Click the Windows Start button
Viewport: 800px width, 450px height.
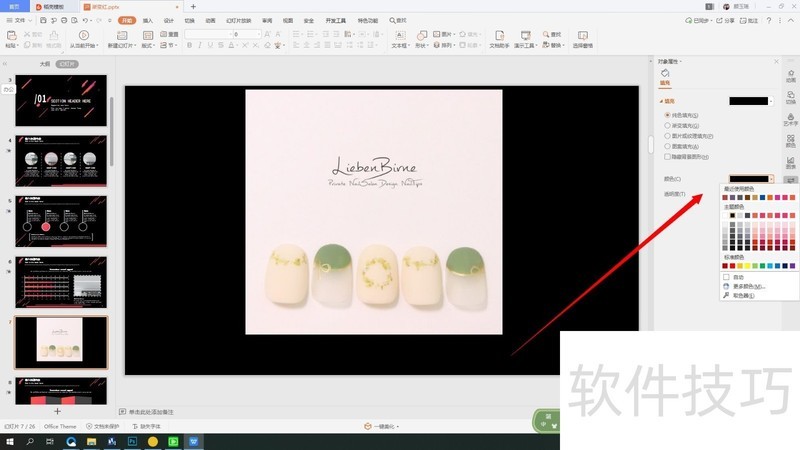pyautogui.click(x=10, y=441)
